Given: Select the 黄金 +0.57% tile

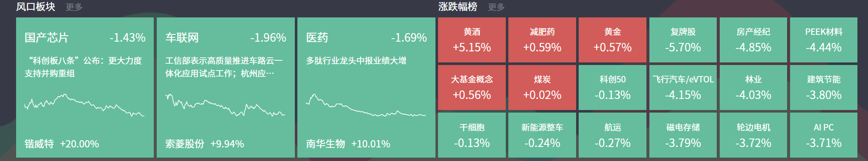Looking at the screenshot, I should [613, 40].
